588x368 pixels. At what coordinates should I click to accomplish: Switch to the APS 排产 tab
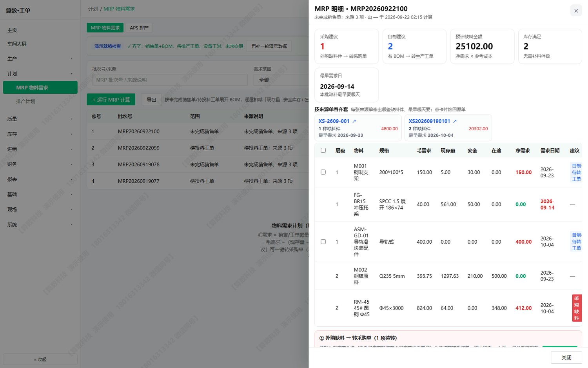pos(139,28)
